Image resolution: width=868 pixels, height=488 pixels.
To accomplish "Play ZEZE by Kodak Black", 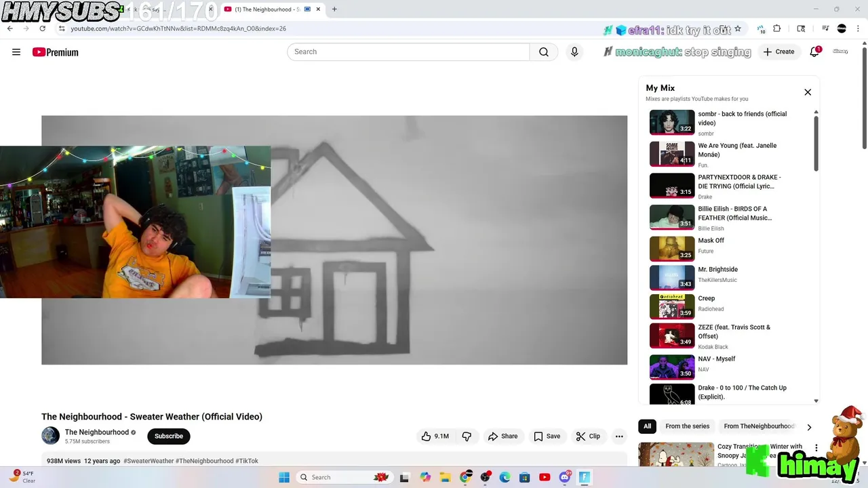I will tap(672, 335).
